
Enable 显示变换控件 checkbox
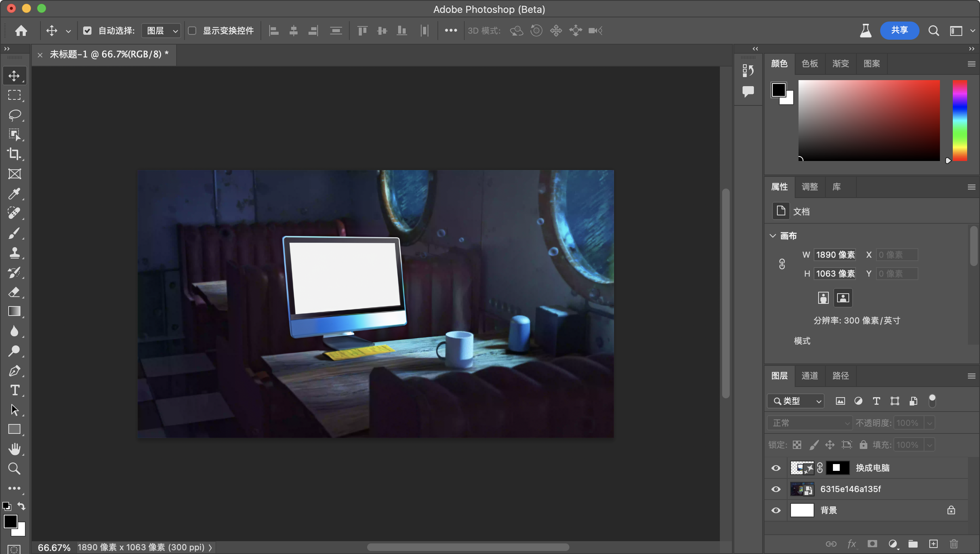(x=192, y=31)
